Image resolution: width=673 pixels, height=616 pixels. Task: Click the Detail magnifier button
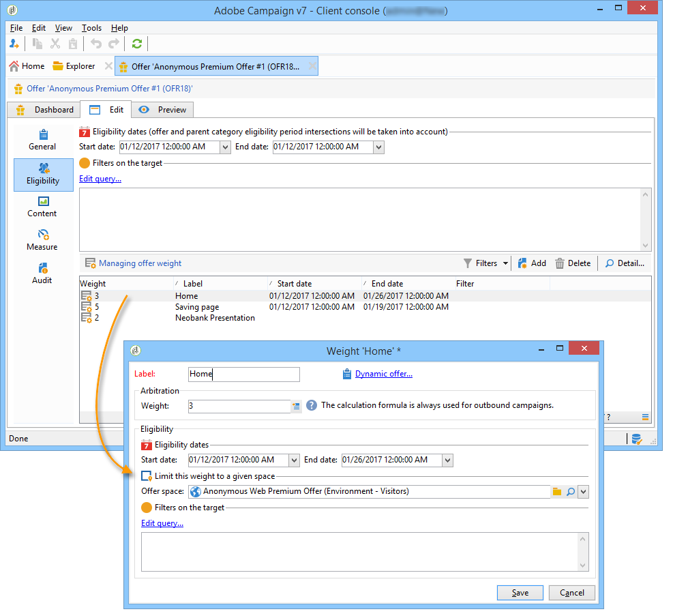[x=625, y=263]
